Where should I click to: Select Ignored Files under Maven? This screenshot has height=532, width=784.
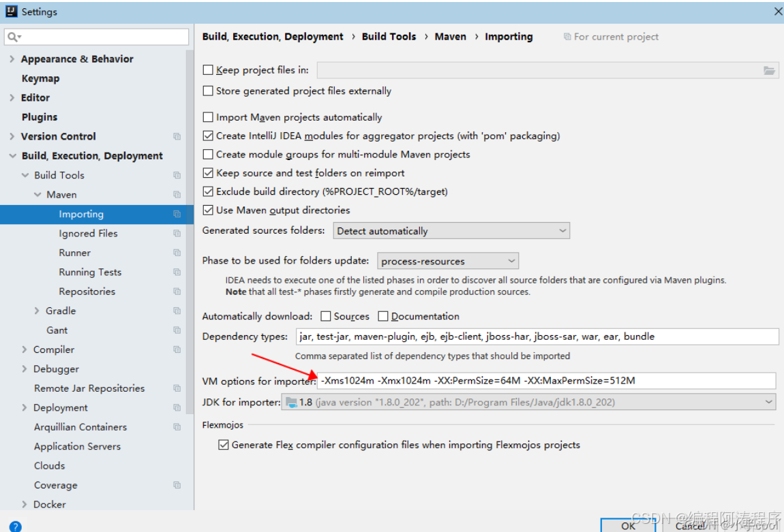(88, 233)
